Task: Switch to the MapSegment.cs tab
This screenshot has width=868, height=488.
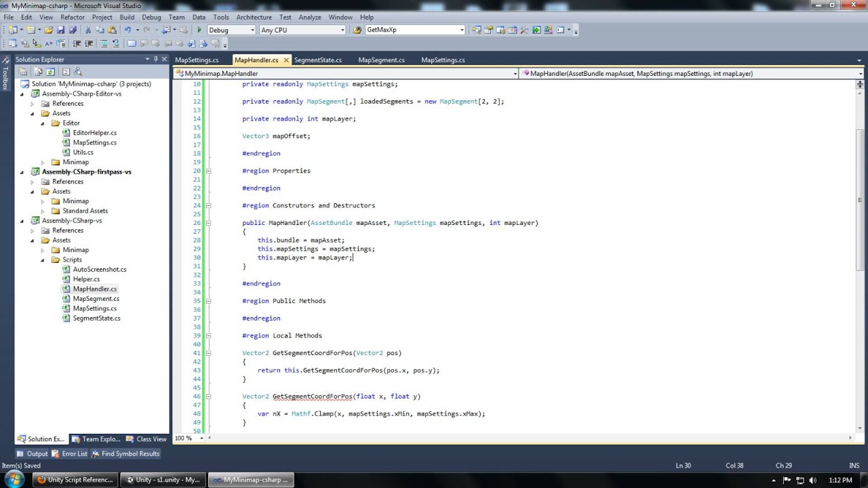Action: click(381, 60)
